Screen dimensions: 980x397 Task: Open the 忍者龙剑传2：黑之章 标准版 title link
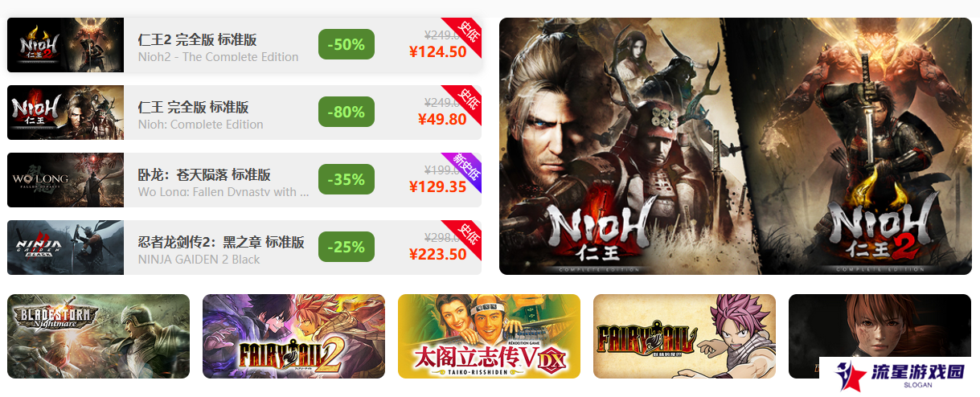pyautogui.click(x=221, y=242)
